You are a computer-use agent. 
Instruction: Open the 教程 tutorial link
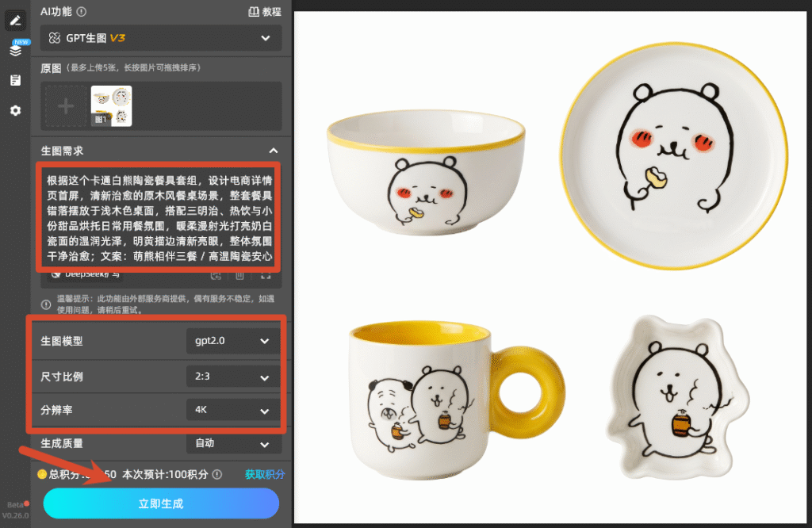pos(265,12)
